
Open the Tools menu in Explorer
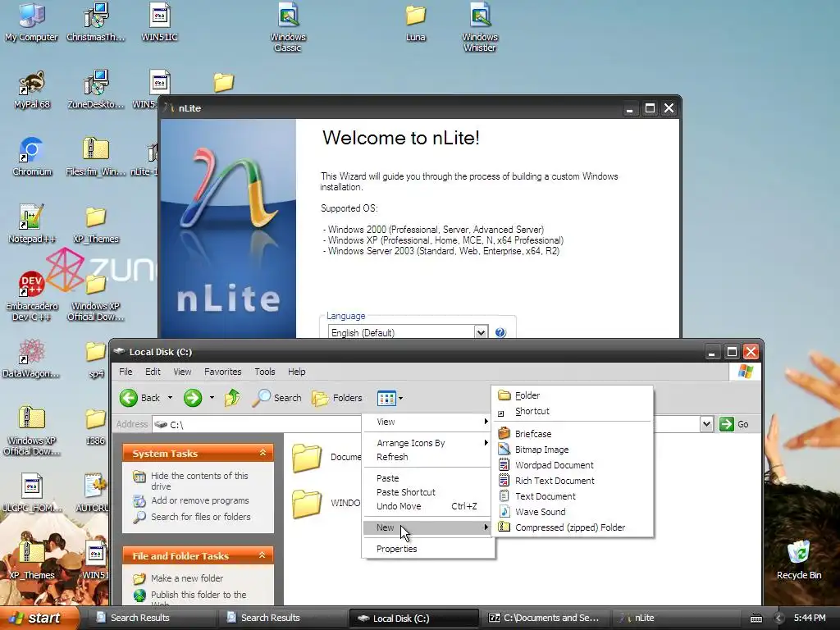(265, 372)
